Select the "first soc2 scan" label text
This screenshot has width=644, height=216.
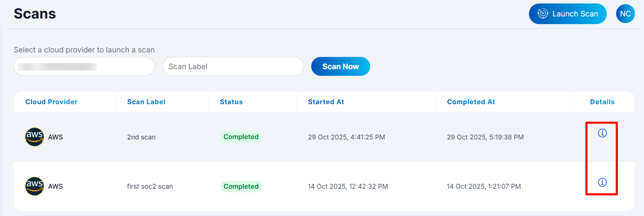[x=150, y=187]
